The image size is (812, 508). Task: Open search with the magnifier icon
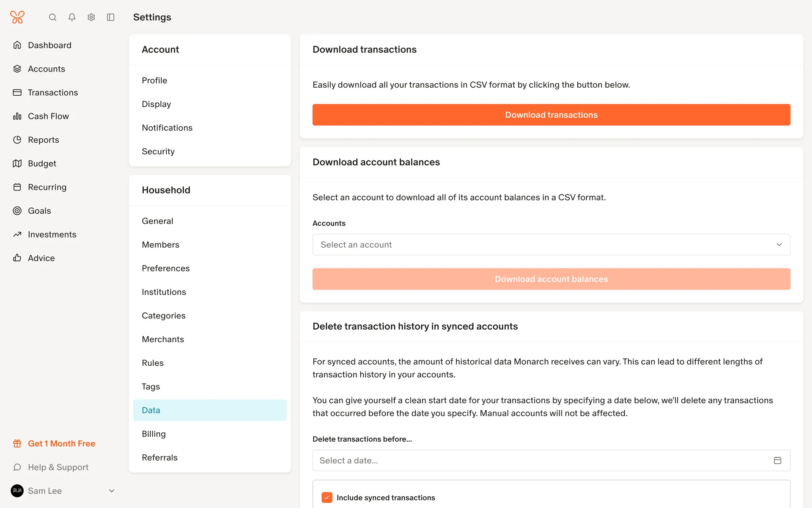(52, 17)
